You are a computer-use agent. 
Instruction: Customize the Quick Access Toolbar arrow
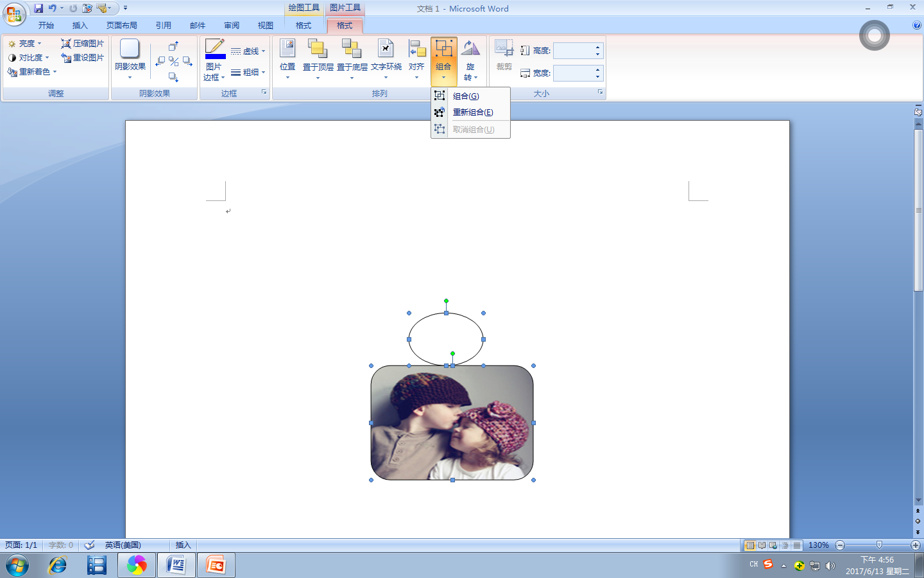(125, 8)
